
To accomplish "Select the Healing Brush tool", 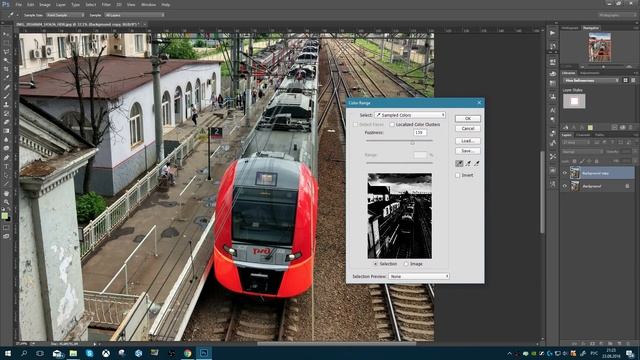I will [6, 87].
